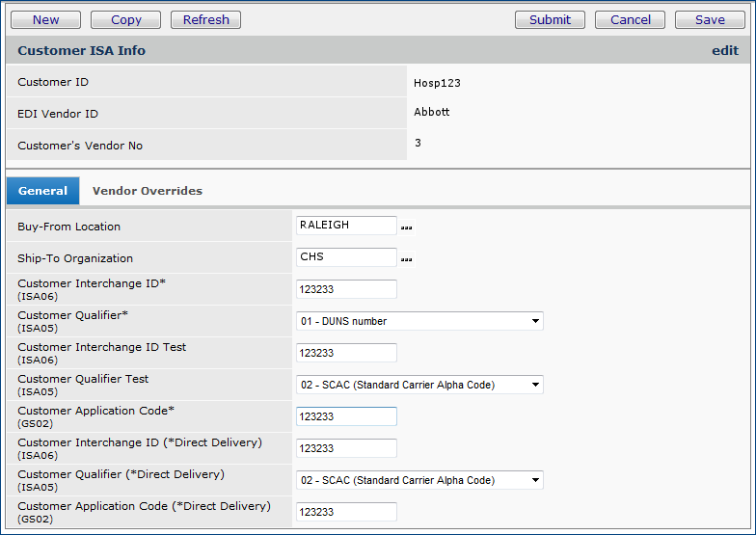This screenshot has height=535, width=756.
Task: Hit the Refresh button
Action: coord(205,19)
